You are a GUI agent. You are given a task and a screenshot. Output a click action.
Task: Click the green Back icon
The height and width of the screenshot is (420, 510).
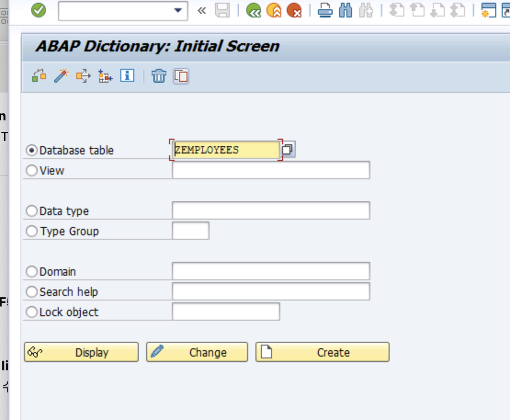tap(254, 11)
